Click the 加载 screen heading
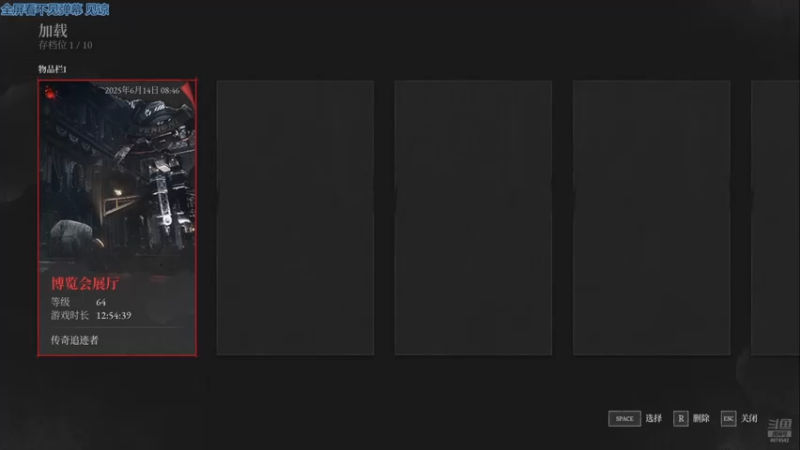 point(53,31)
